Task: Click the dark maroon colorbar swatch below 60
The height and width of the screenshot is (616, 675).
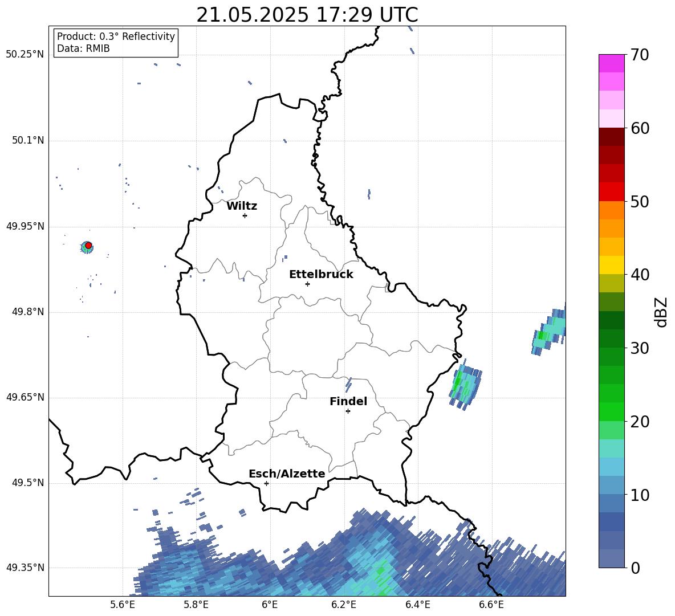Action: pos(611,137)
